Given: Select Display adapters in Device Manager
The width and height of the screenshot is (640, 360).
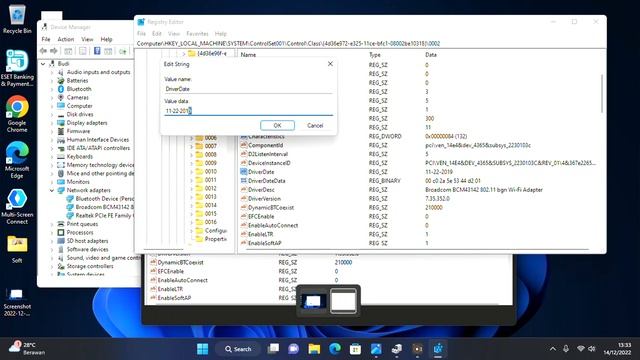Looking at the screenshot, I should tap(87, 122).
